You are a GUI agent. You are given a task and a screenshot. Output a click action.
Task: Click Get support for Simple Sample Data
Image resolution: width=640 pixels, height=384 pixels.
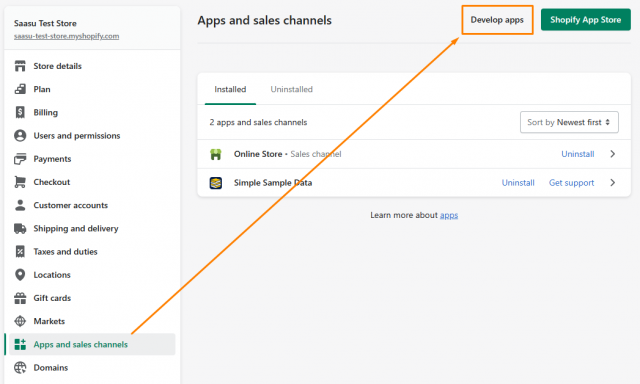[571, 183]
